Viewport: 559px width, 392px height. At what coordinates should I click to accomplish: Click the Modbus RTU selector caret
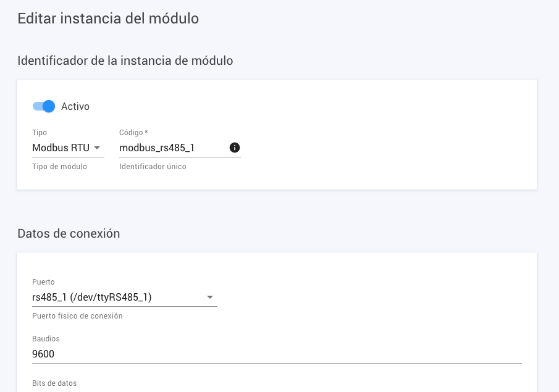(x=98, y=148)
